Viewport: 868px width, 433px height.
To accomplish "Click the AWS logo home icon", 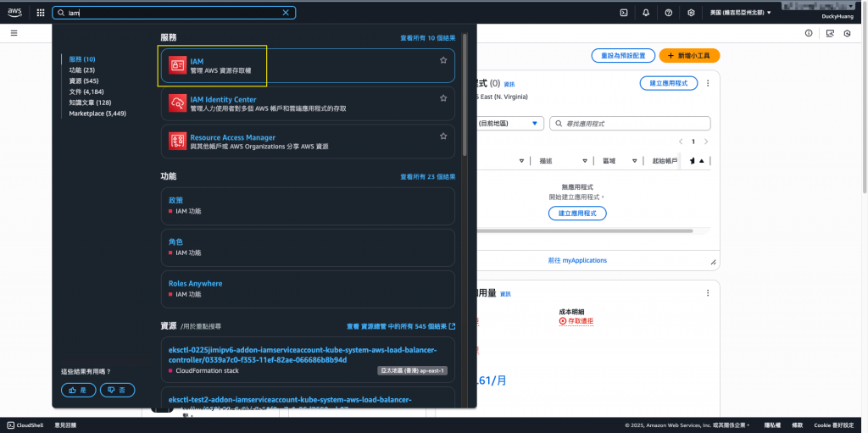I will pyautogui.click(x=14, y=12).
